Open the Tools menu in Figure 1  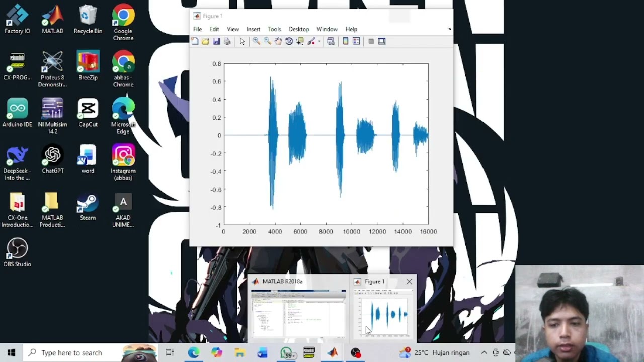[x=274, y=29]
